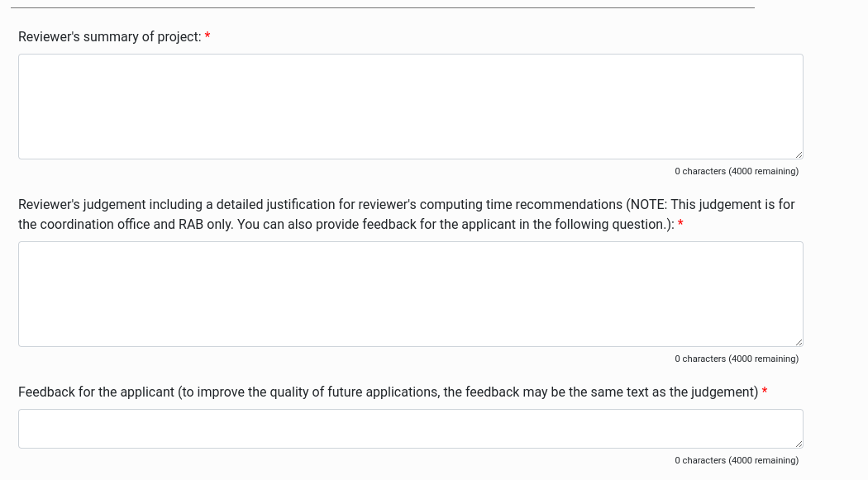
Task: Click the character counter under the summary box
Action: click(x=737, y=172)
